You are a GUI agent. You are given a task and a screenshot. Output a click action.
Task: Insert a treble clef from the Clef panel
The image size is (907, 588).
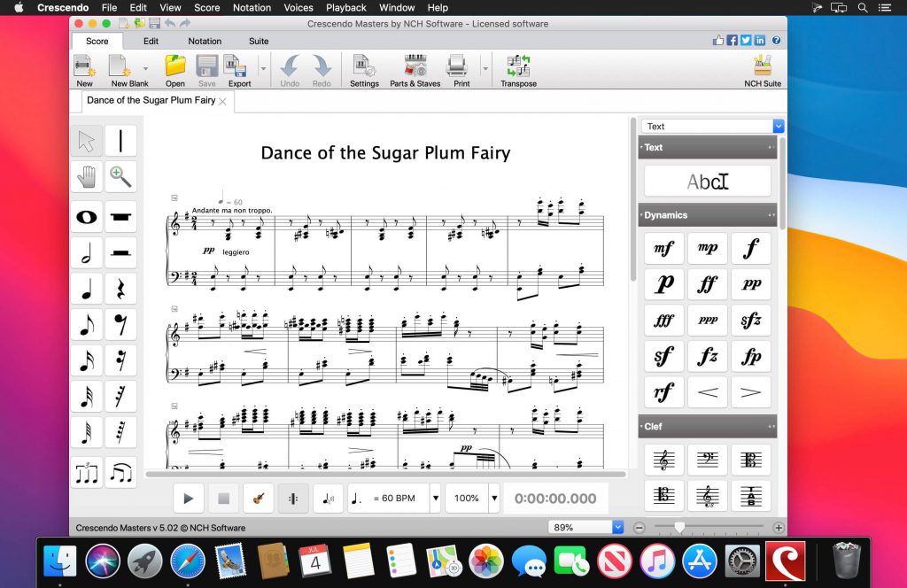663,460
